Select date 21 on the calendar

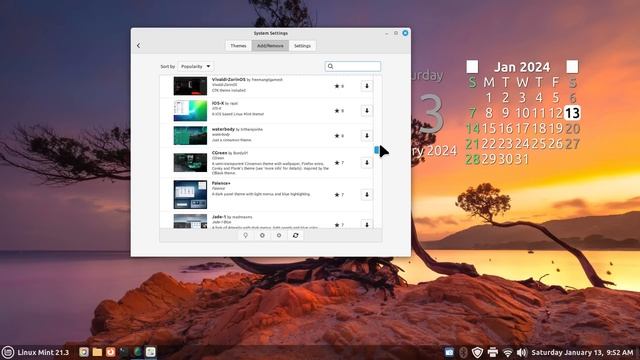coord(473,144)
